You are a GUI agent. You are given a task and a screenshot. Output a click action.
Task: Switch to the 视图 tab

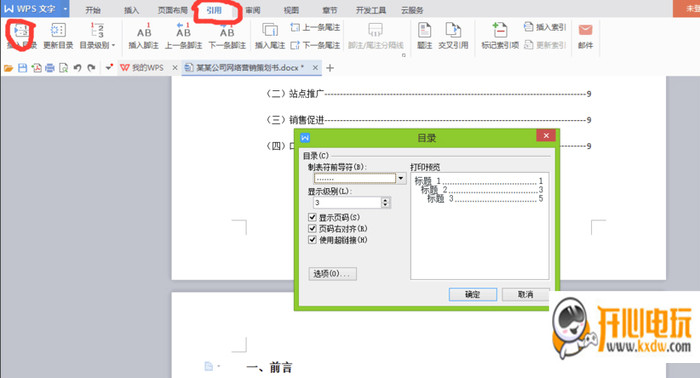click(x=291, y=10)
